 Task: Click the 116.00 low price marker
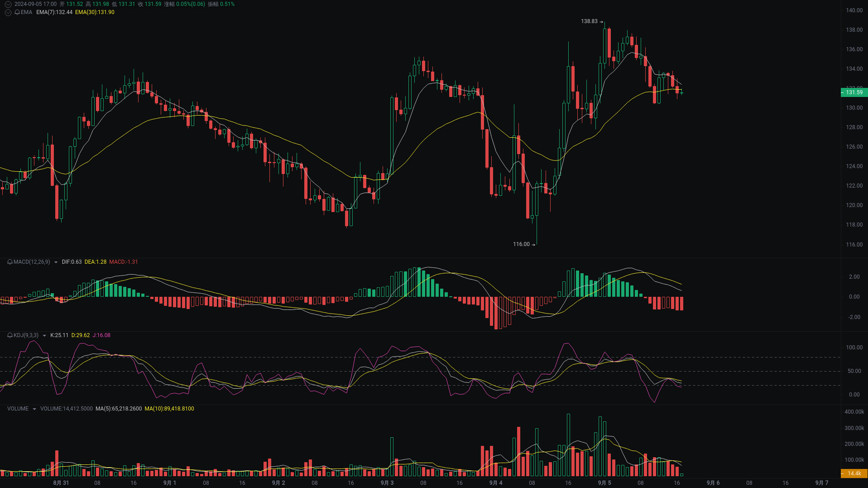520,244
